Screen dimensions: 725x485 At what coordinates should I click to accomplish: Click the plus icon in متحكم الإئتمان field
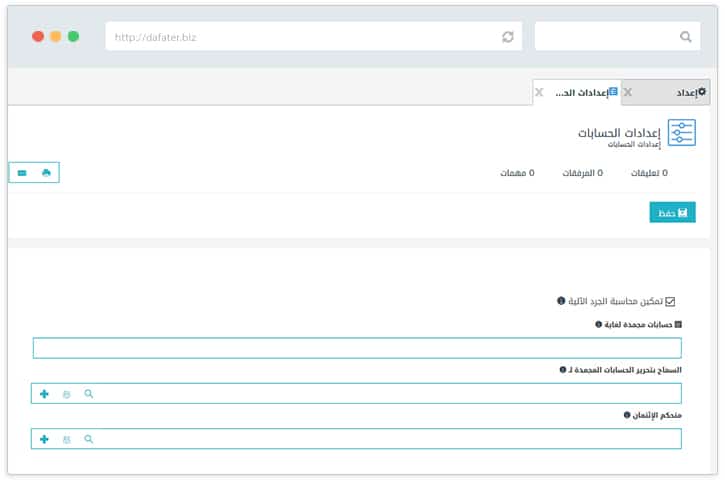tap(44, 439)
